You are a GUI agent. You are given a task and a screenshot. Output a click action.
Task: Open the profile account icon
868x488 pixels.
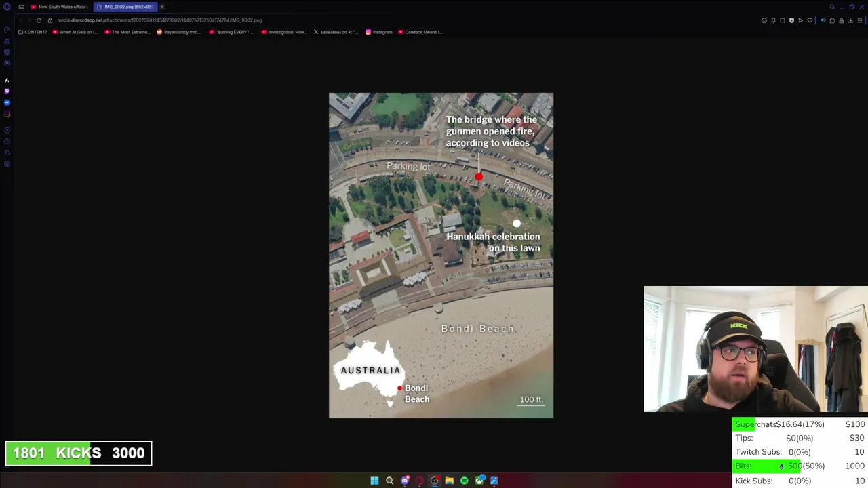842,20
